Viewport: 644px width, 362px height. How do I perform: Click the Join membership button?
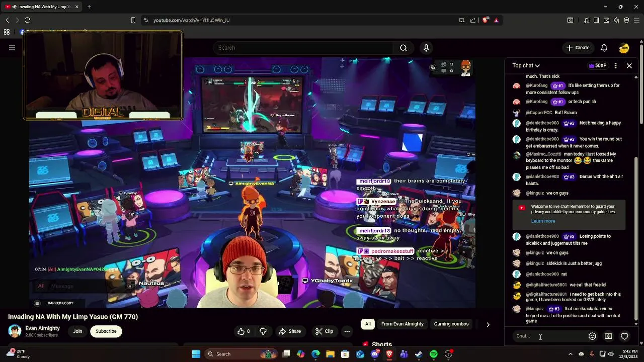[x=77, y=331]
